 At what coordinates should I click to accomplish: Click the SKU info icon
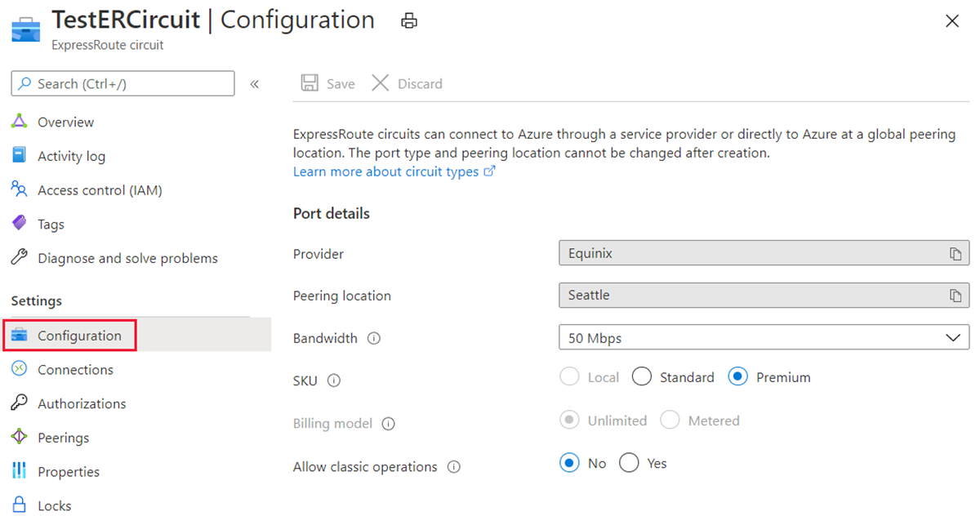(x=334, y=380)
